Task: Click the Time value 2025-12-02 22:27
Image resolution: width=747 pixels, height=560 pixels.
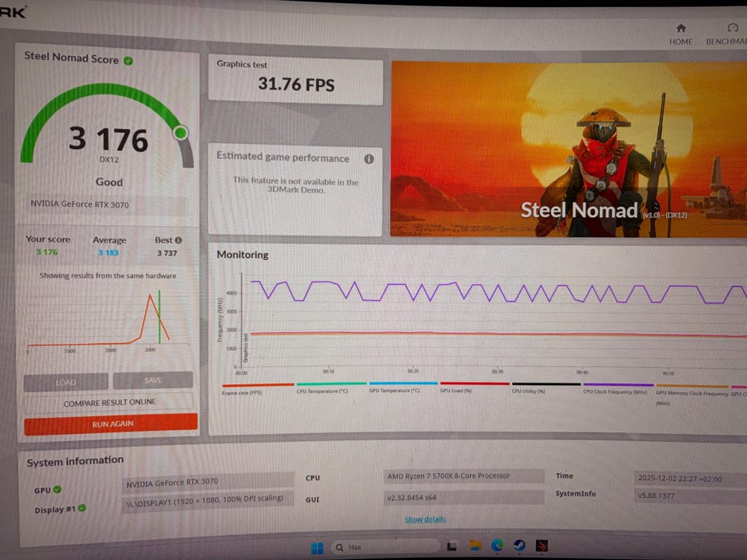Action: click(690, 478)
